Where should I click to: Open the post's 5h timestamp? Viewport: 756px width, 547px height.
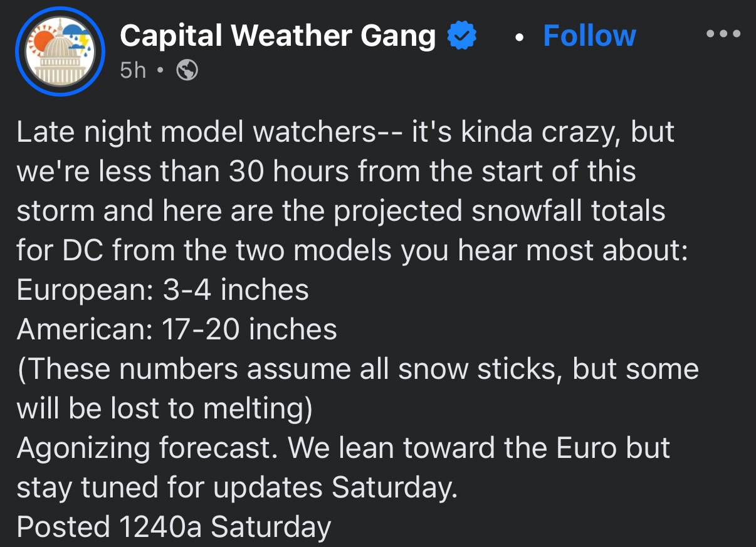(x=132, y=71)
